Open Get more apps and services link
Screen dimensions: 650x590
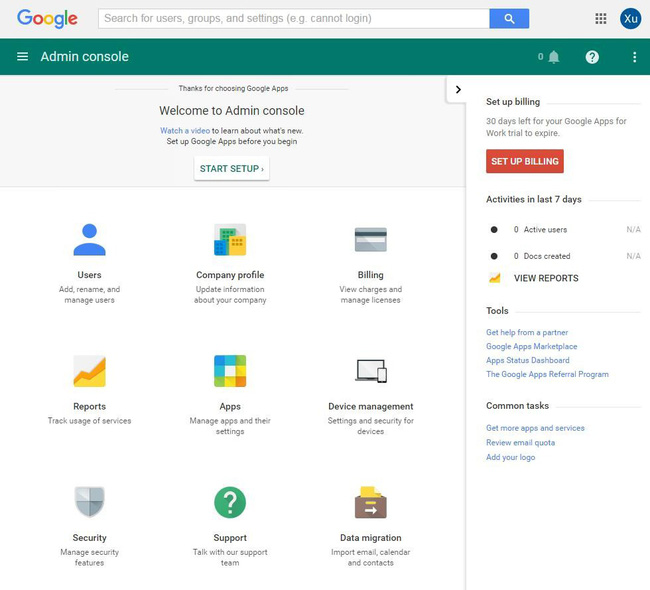pyautogui.click(x=535, y=428)
